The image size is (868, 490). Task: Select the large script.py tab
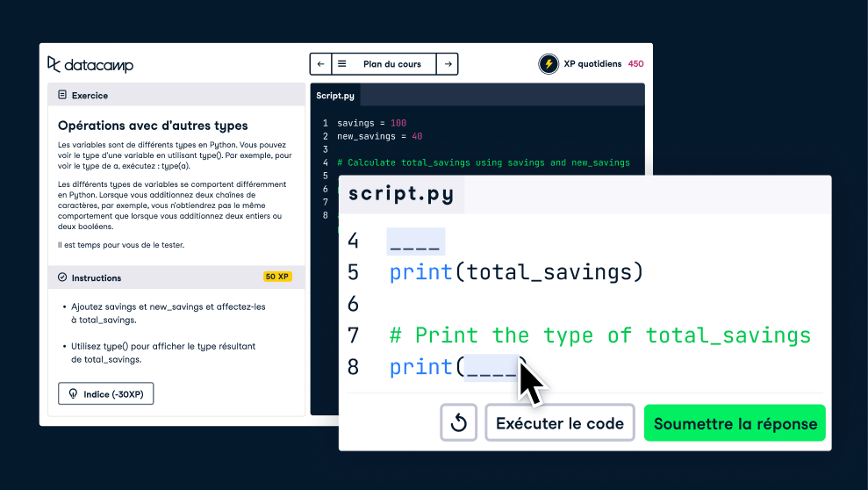pos(401,194)
